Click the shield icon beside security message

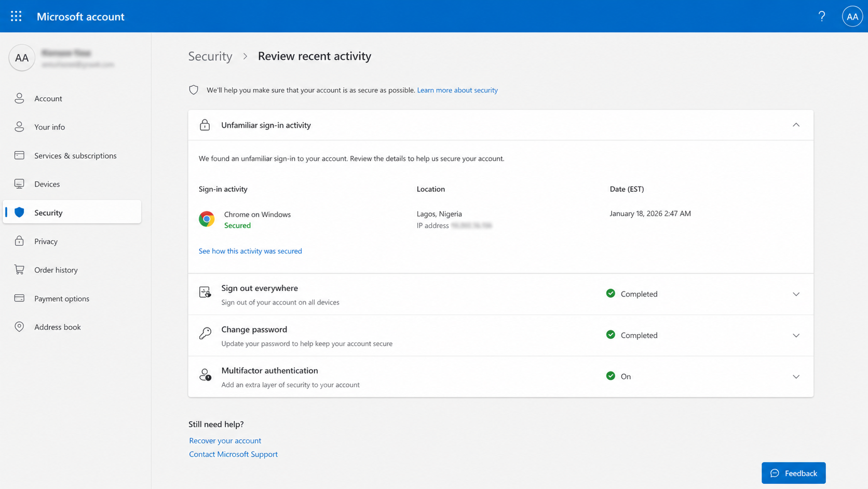(194, 90)
